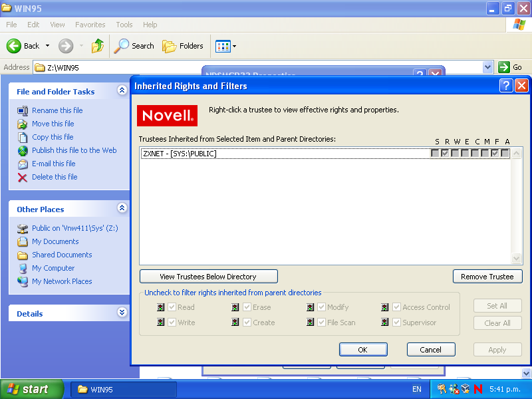Click the Set All button
This screenshot has height=399, width=532.
[497, 306]
